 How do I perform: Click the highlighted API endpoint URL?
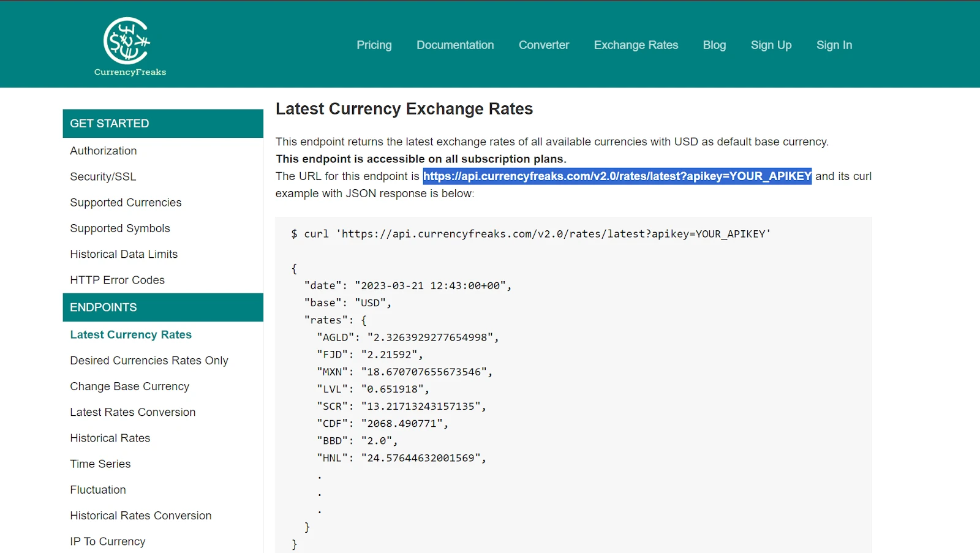(x=617, y=176)
